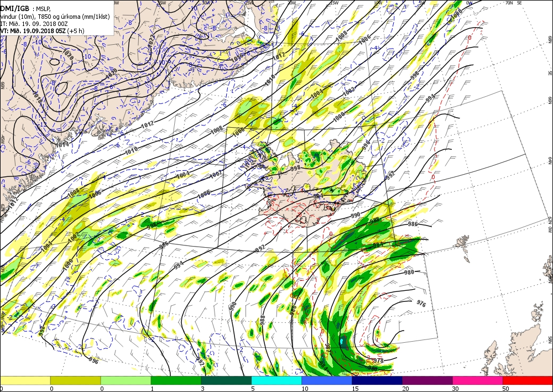
Task: Click the '976' isobar label
Action: click(x=421, y=303)
